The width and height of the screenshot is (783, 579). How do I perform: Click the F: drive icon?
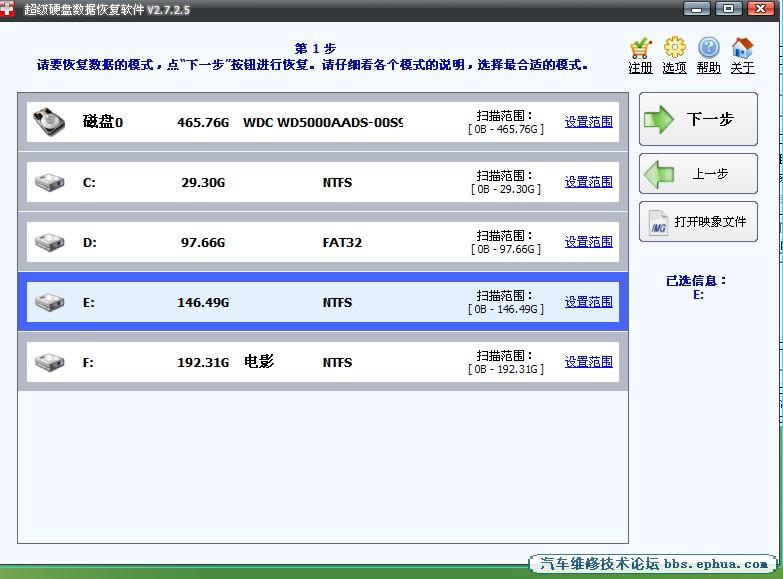click(x=49, y=362)
